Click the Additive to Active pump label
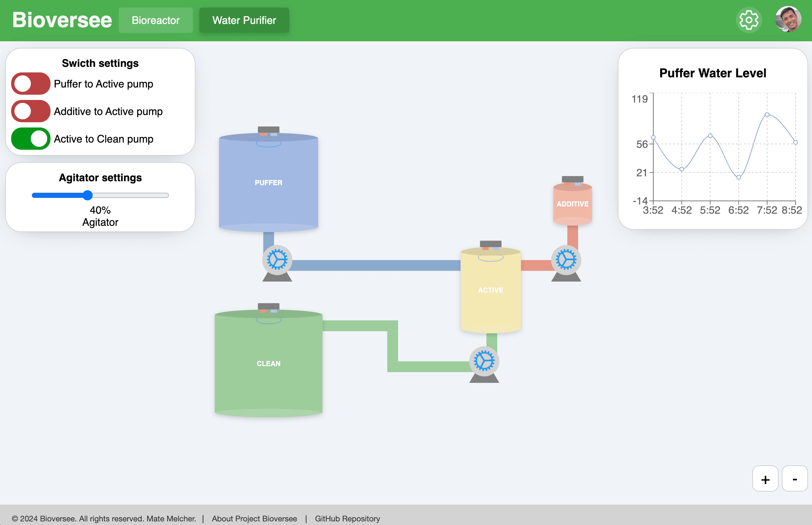The width and height of the screenshot is (812, 525). [108, 111]
